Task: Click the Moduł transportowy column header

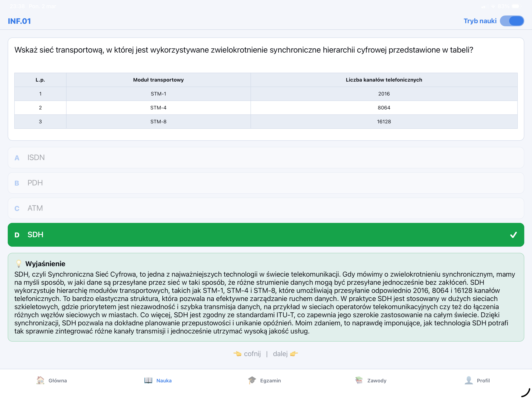Action: [x=158, y=80]
